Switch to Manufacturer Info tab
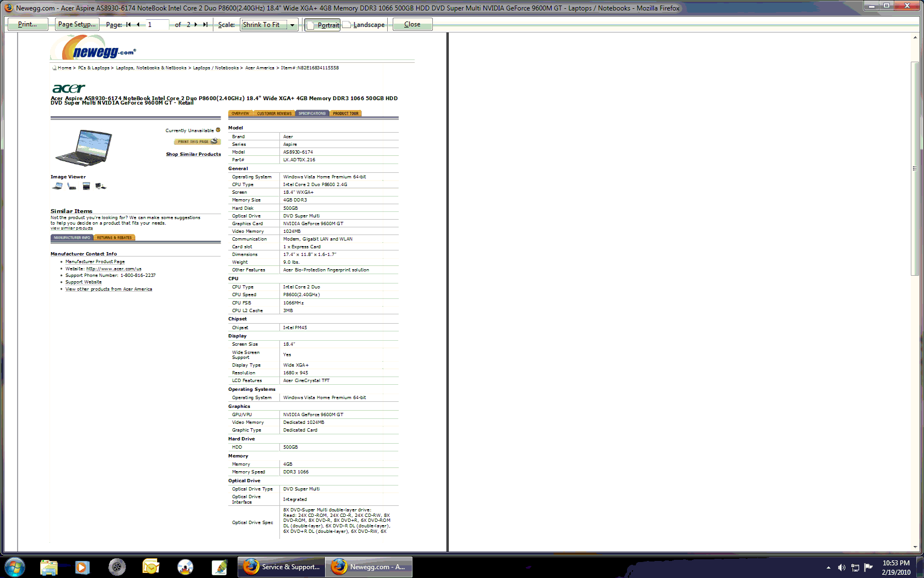The image size is (924, 578). pyautogui.click(x=72, y=238)
